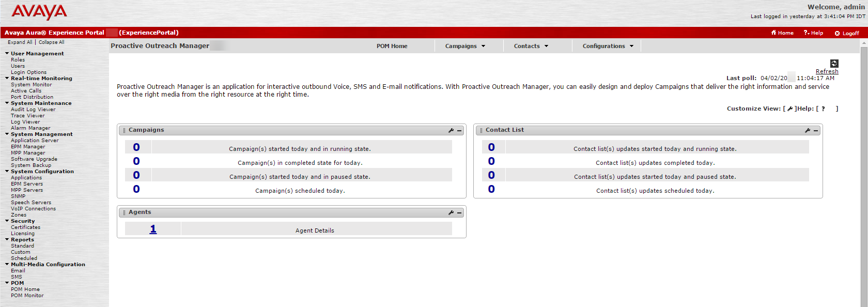Open Standard reports
This screenshot has width=868, height=307.
[x=23, y=246]
